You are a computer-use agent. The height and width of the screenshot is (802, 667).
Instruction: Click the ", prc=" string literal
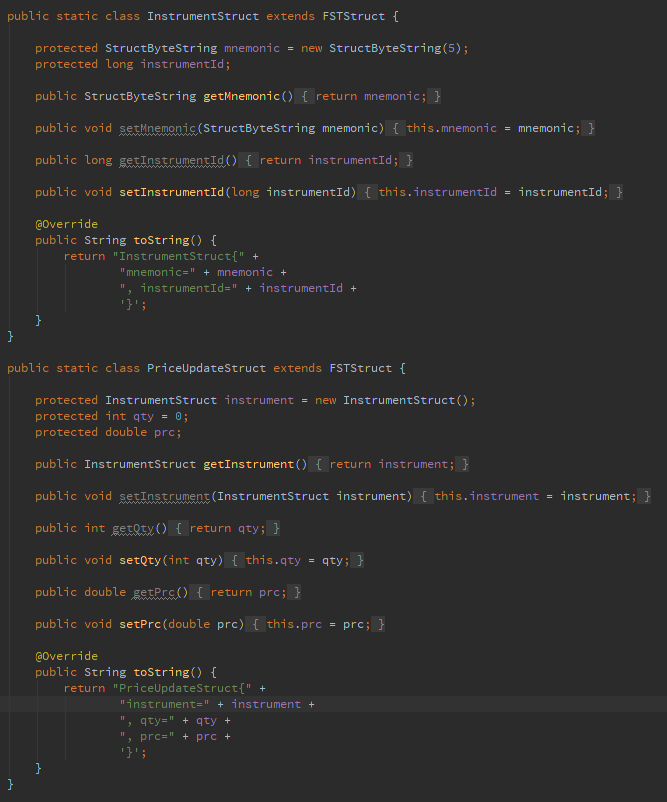pos(147,737)
